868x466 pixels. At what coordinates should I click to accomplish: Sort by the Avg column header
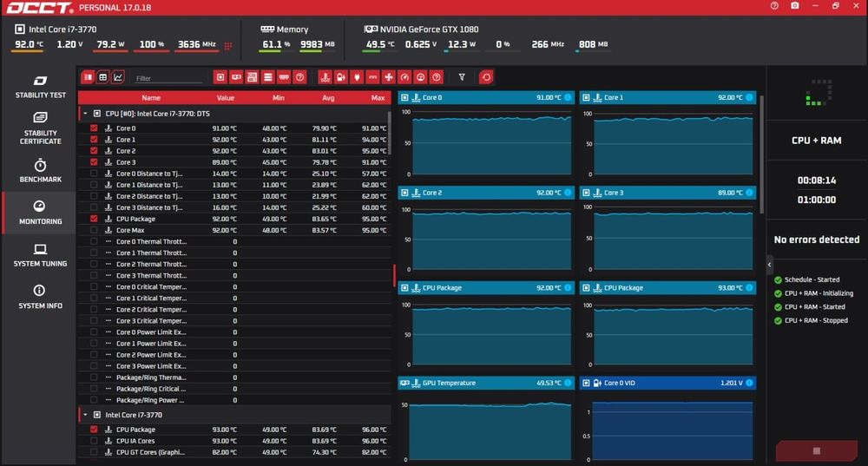(x=328, y=98)
